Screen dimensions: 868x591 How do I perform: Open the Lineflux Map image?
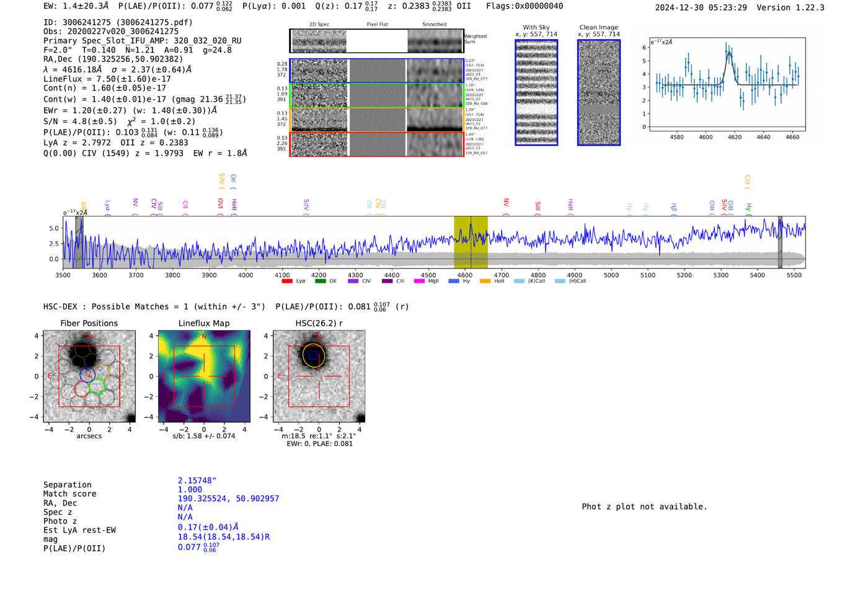pos(204,376)
